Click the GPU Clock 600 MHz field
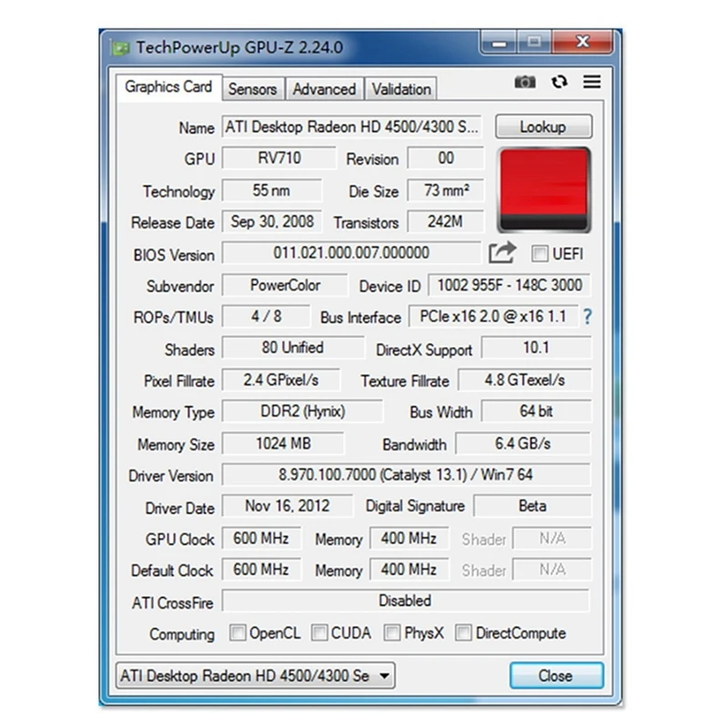728x728 pixels. (261, 539)
